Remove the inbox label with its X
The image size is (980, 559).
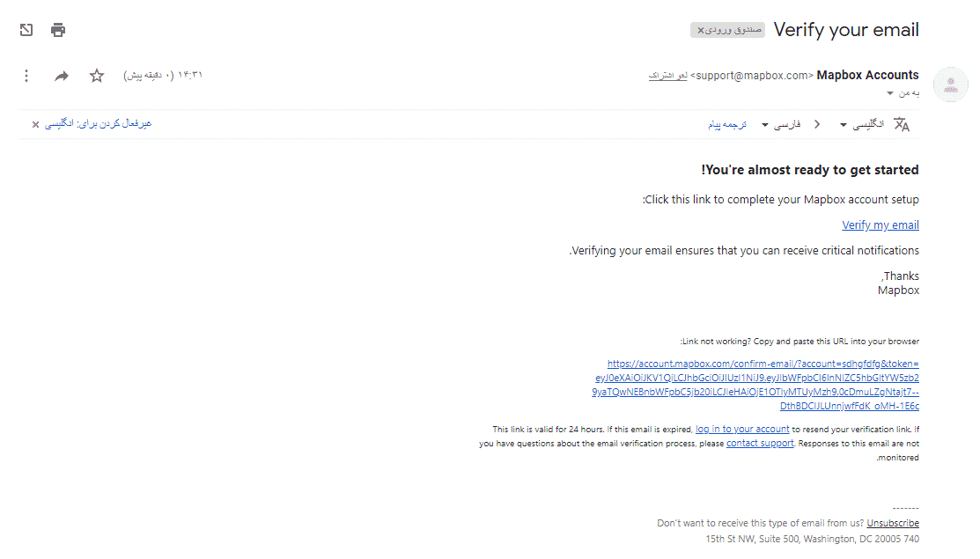click(701, 30)
